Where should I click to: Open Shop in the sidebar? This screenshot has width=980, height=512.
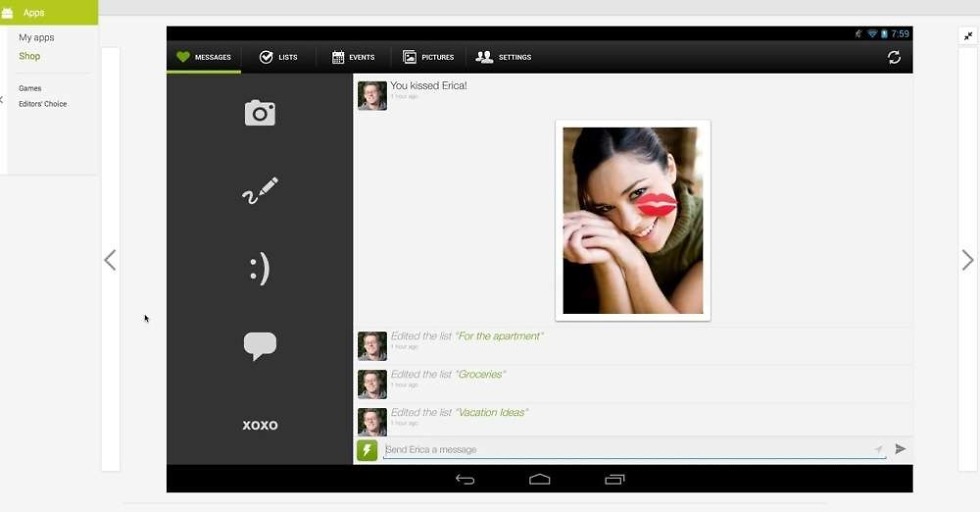point(29,56)
